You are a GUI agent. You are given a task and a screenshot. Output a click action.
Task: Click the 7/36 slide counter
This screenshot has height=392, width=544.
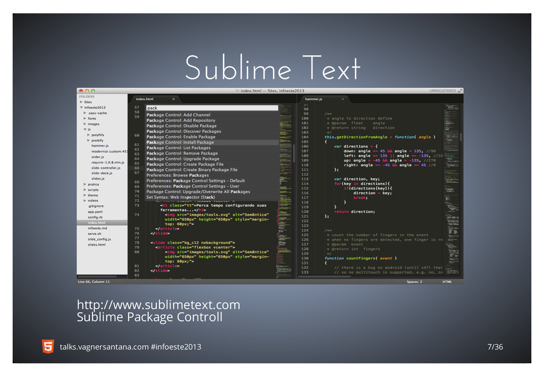pyautogui.click(x=495, y=346)
